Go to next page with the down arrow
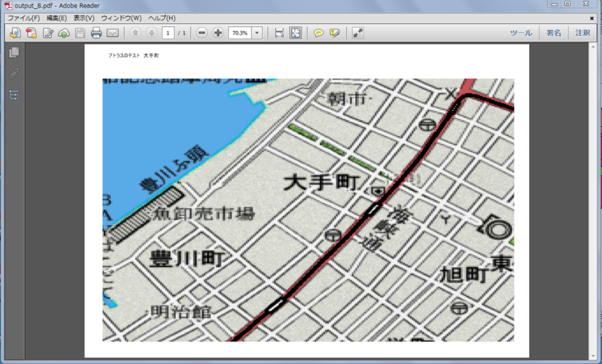The height and width of the screenshot is (364, 602). click(152, 33)
